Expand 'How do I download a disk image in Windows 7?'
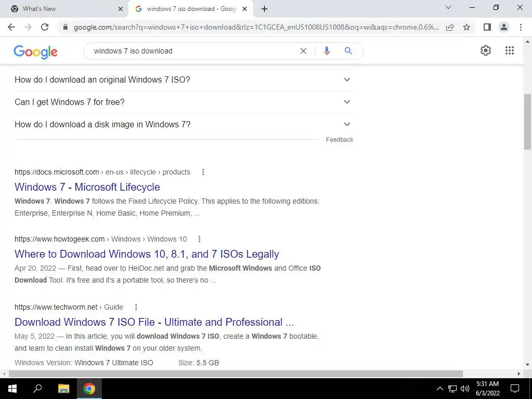Viewport: 532px width, 399px height. click(184, 125)
